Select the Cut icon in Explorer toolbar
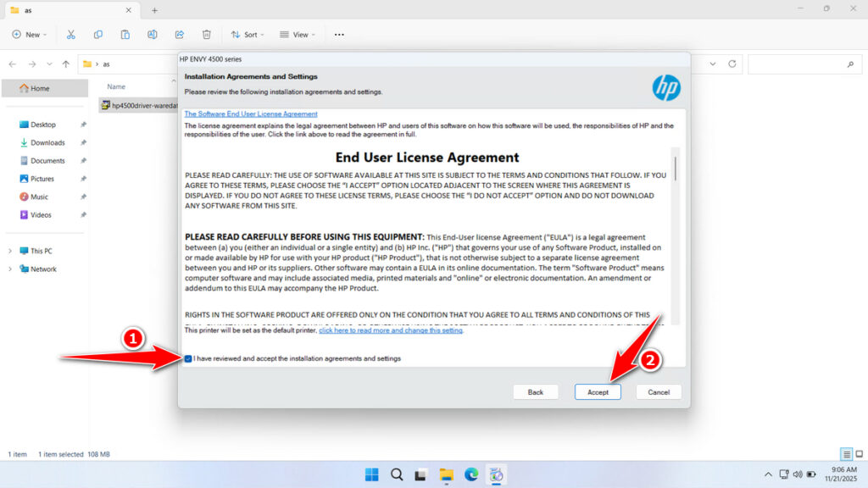Image resolution: width=868 pixels, height=488 pixels. pyautogui.click(x=71, y=34)
